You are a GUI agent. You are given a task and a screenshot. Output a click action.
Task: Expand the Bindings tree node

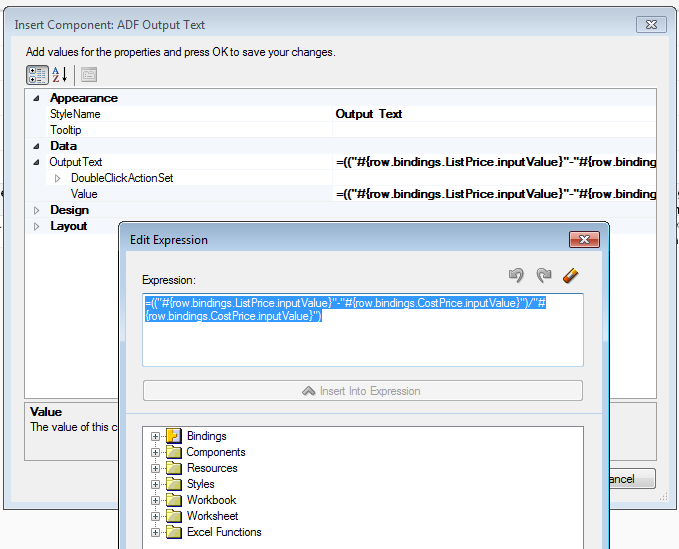pos(155,436)
